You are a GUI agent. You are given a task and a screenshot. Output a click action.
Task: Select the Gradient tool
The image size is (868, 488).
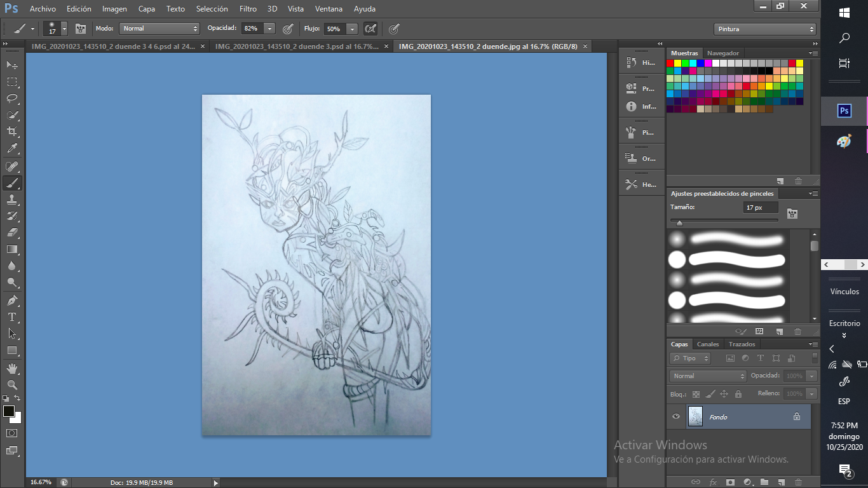(x=12, y=249)
